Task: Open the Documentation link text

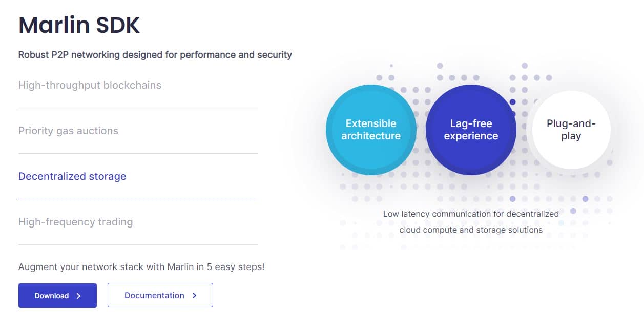Action: pyautogui.click(x=154, y=295)
